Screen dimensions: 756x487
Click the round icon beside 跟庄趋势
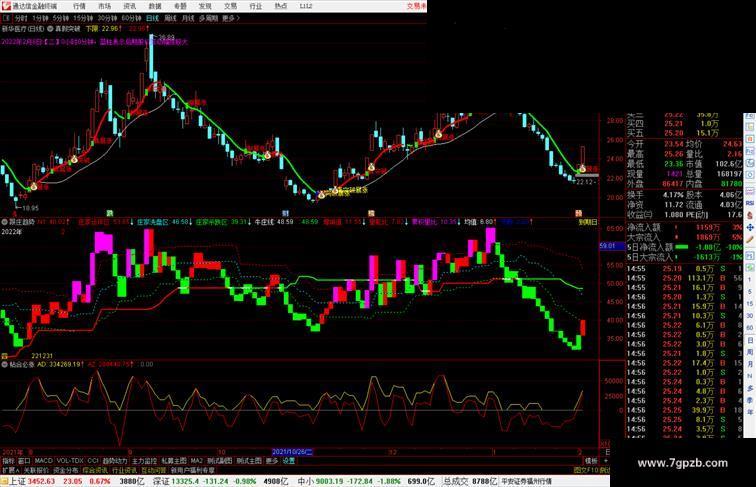(4, 222)
